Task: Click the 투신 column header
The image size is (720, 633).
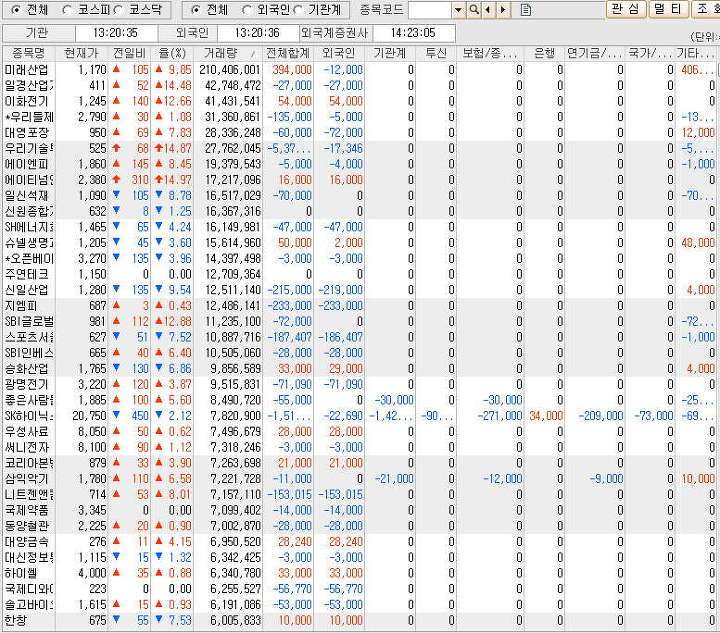Action: click(436, 53)
